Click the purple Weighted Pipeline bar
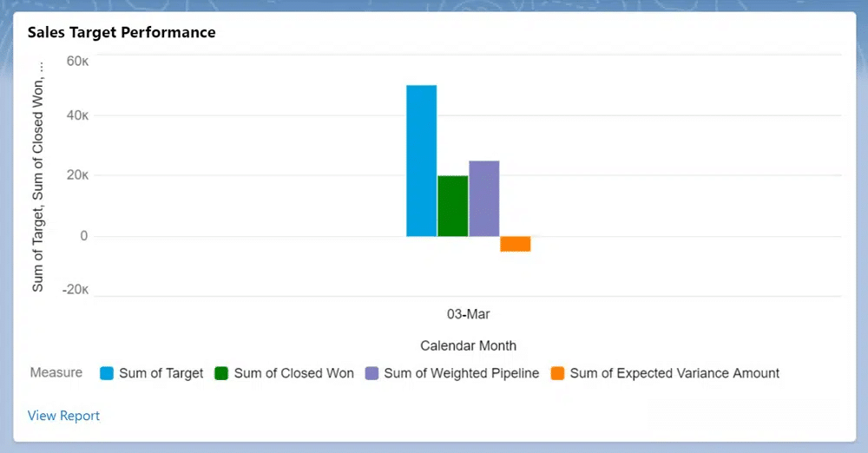 point(483,199)
